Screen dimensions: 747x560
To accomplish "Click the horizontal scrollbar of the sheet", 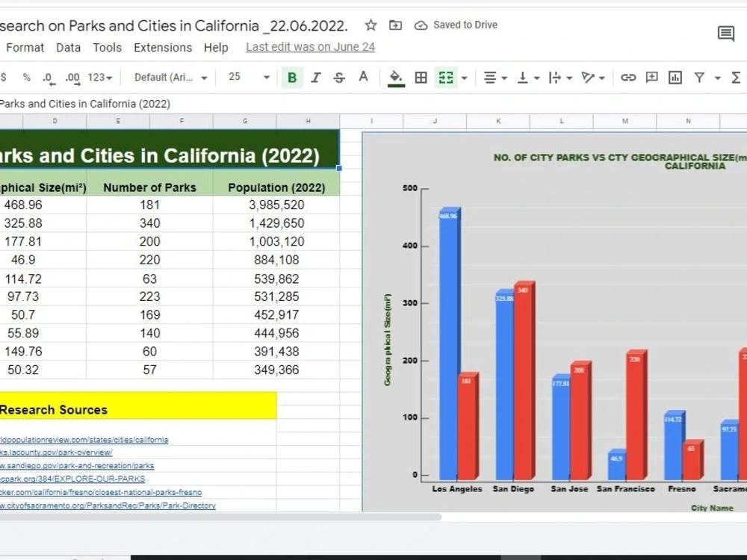I will pyautogui.click(x=220, y=517).
